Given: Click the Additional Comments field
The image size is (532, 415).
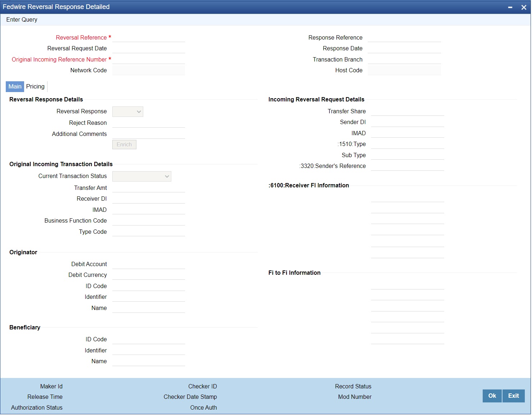Looking at the screenshot, I should coord(149,134).
